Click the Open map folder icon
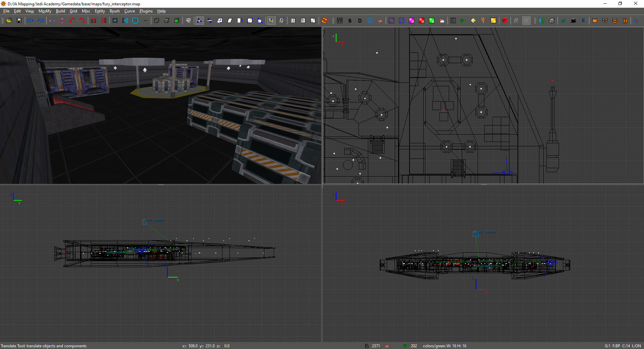 click(9, 20)
